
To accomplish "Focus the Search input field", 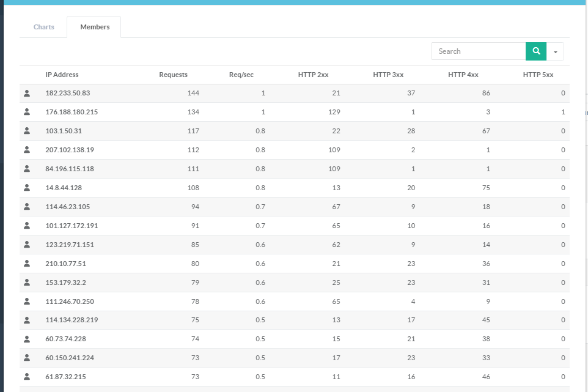I will [x=479, y=51].
